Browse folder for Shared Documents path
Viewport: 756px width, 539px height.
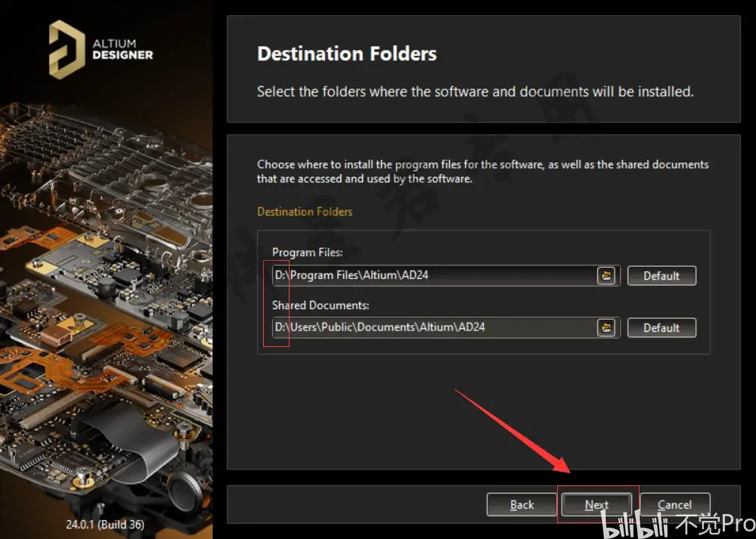[606, 328]
